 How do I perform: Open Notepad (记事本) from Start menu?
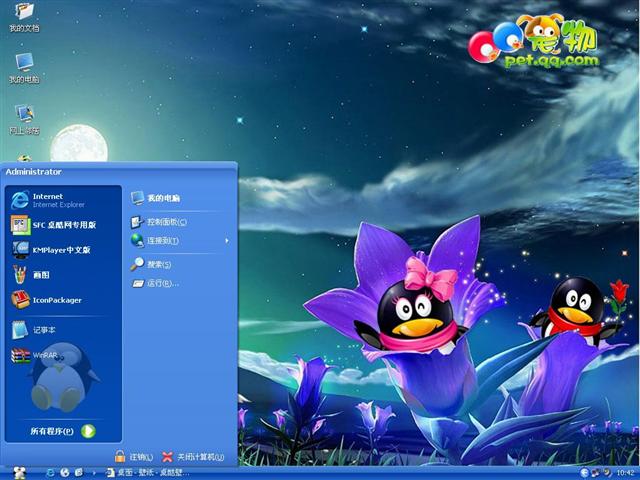(63, 330)
